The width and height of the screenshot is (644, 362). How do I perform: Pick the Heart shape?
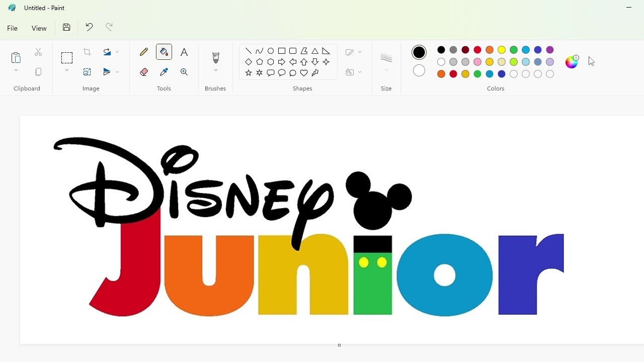(x=304, y=73)
